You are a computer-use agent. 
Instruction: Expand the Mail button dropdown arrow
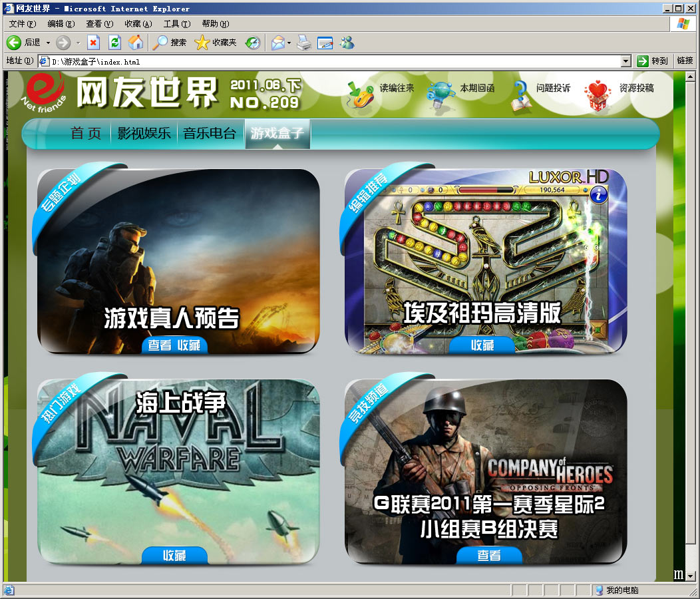(289, 43)
